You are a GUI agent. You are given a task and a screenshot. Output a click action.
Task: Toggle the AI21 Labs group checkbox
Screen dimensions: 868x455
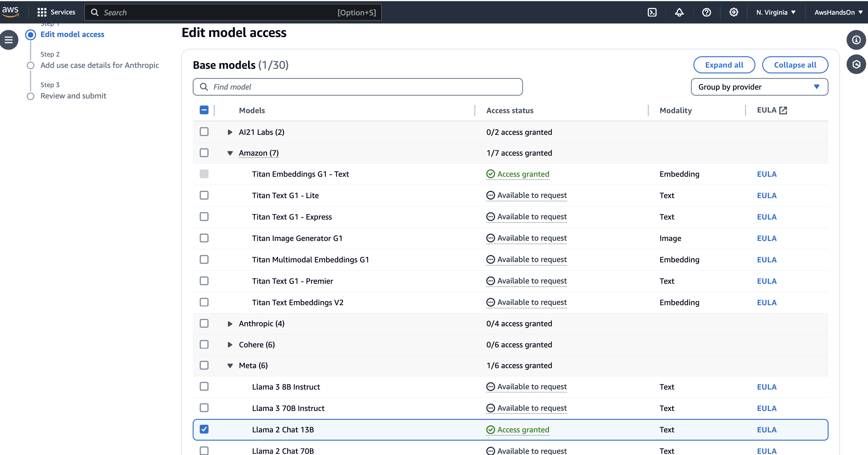[204, 131]
